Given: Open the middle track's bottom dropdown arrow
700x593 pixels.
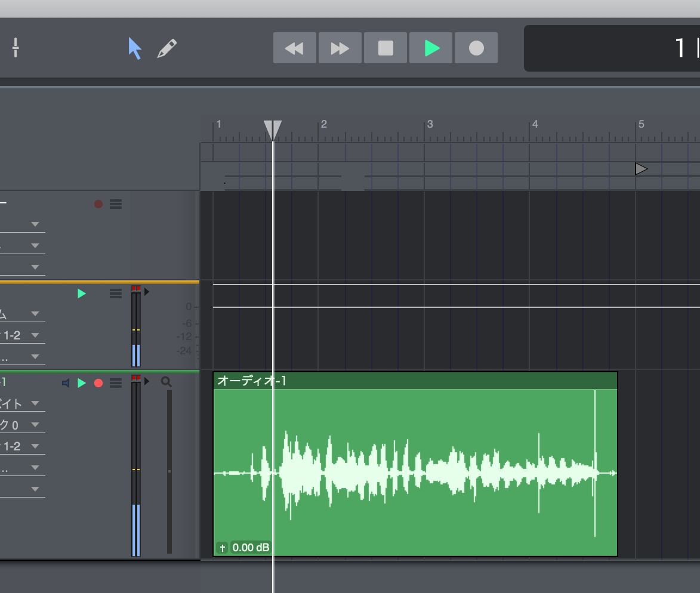Looking at the screenshot, I should pyautogui.click(x=35, y=357).
